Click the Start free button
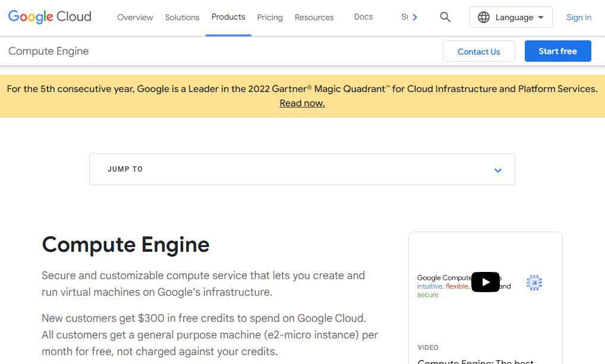 click(x=557, y=51)
